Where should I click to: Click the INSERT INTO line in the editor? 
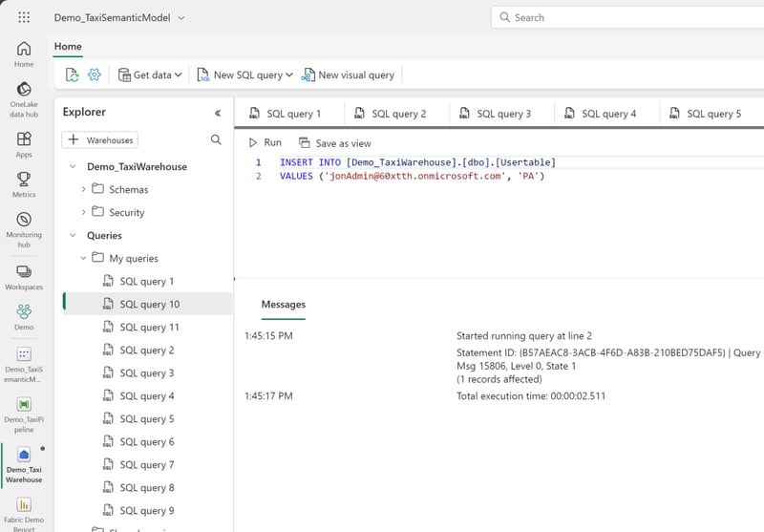tap(417, 162)
